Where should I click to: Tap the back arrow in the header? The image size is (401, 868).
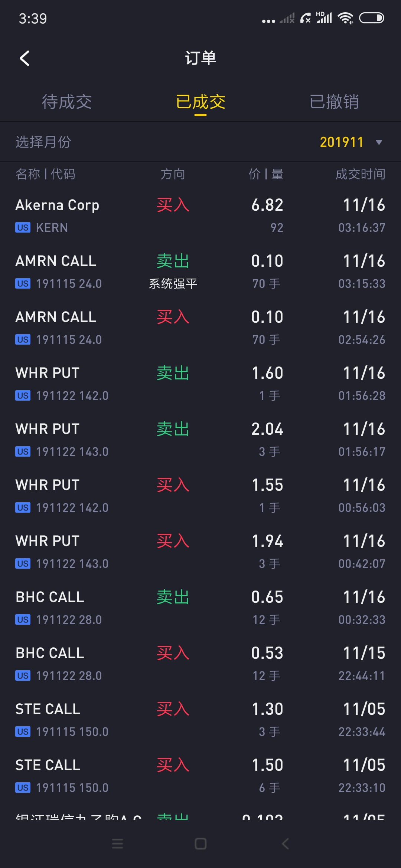[25, 58]
